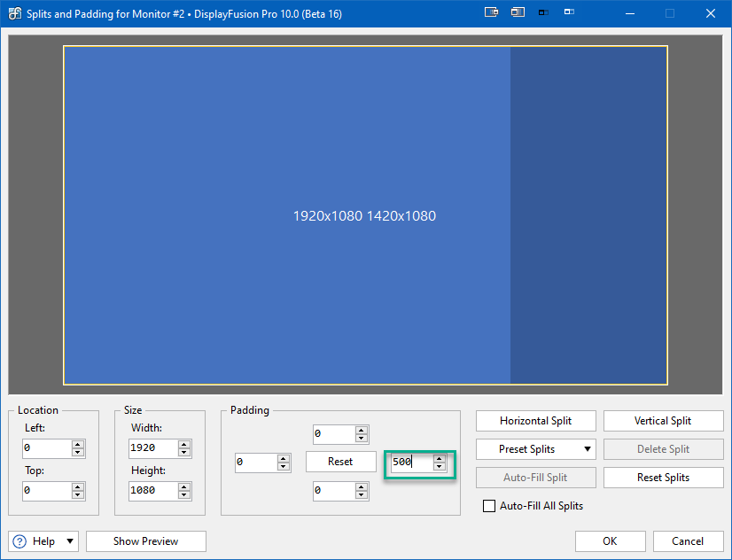Click title bar button showing window left of monitor
Screen dimensions: 732x560
(x=518, y=12)
